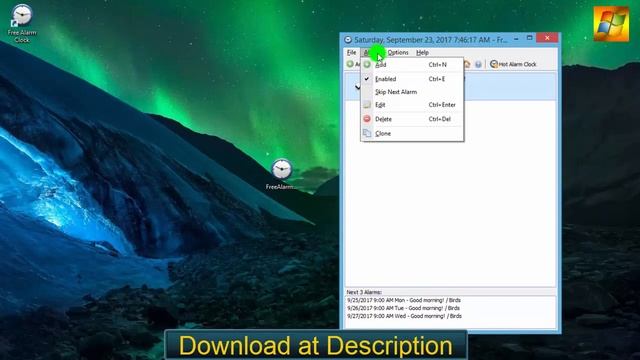Minimize the alarm clock window
The height and width of the screenshot is (360, 640).
[x=516, y=38]
